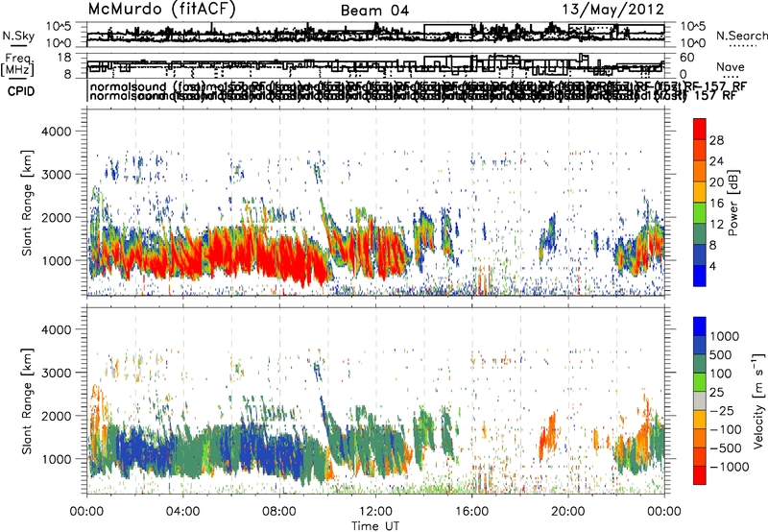The image size is (768, 532).
Task: Pick the red segment above 28 dB
Action: 700,129
